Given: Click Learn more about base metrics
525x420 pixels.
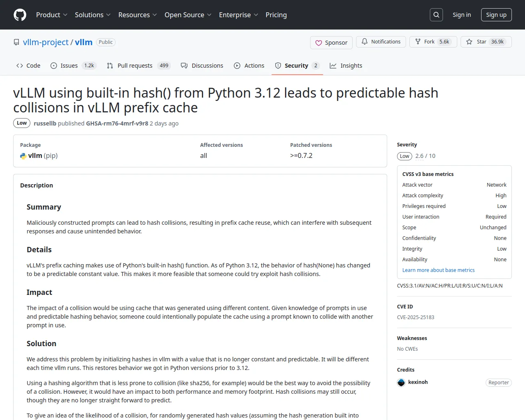Looking at the screenshot, I should tap(438, 270).
